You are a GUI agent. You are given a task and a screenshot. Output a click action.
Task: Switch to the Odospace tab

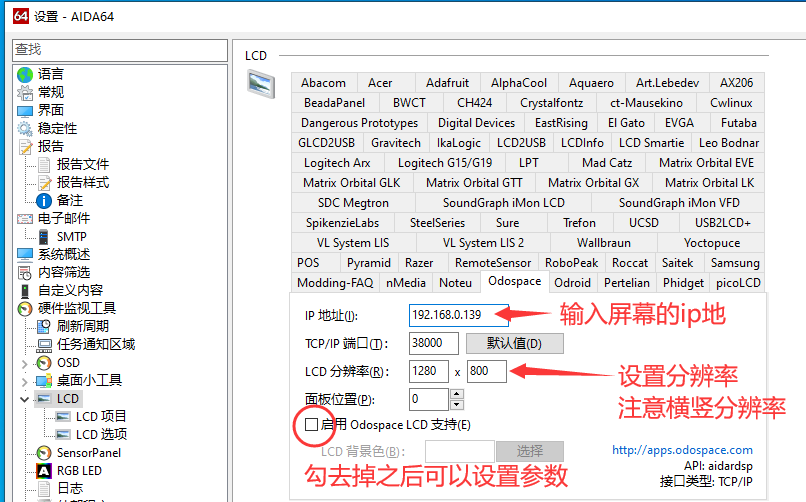(x=515, y=282)
